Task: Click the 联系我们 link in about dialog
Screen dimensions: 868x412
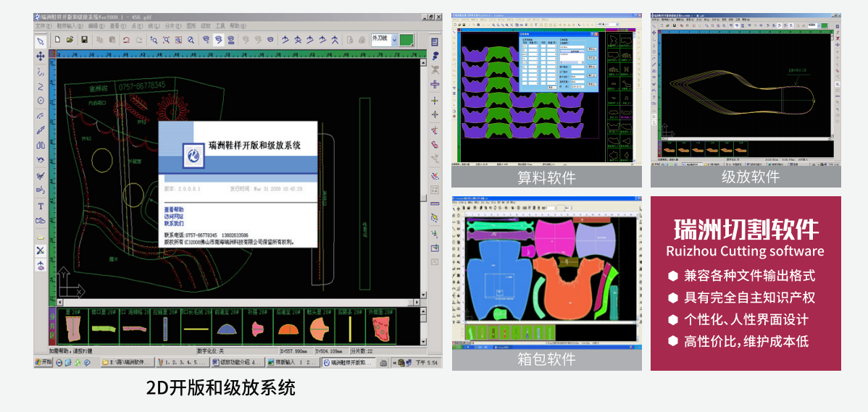Action: [174, 224]
